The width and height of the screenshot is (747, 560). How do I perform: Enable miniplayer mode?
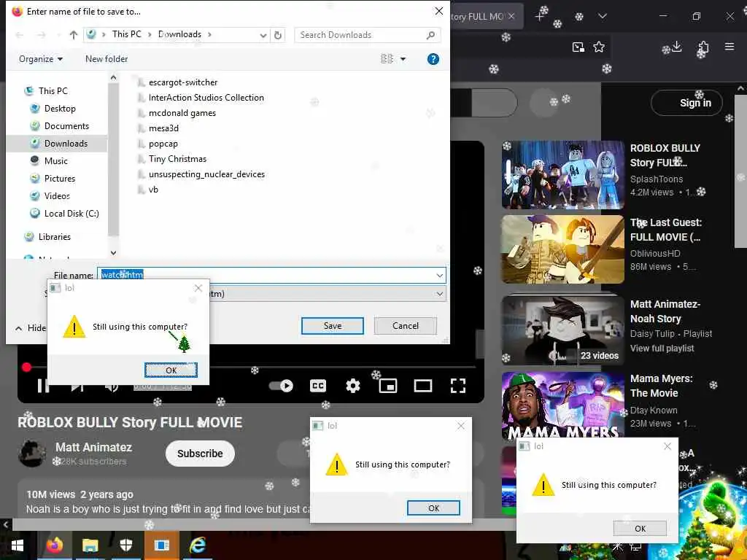388,386
